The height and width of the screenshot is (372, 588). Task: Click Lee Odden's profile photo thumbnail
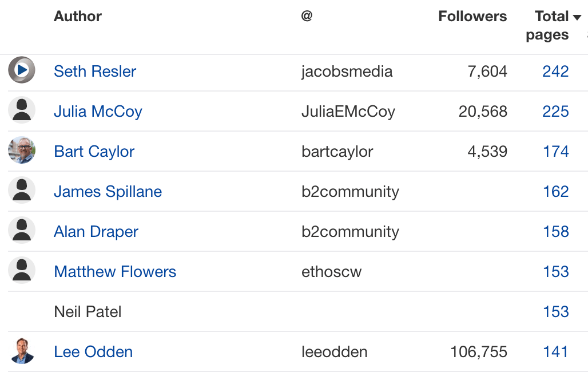tap(21, 351)
